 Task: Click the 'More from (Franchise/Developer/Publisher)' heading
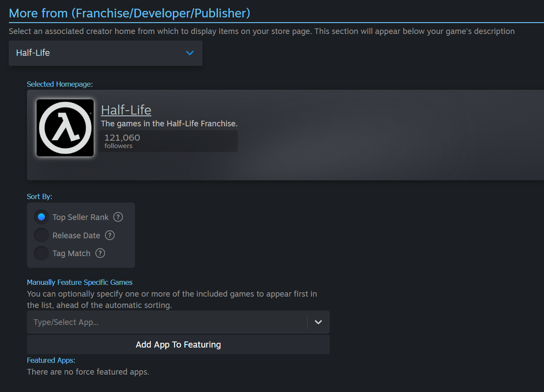[129, 13]
